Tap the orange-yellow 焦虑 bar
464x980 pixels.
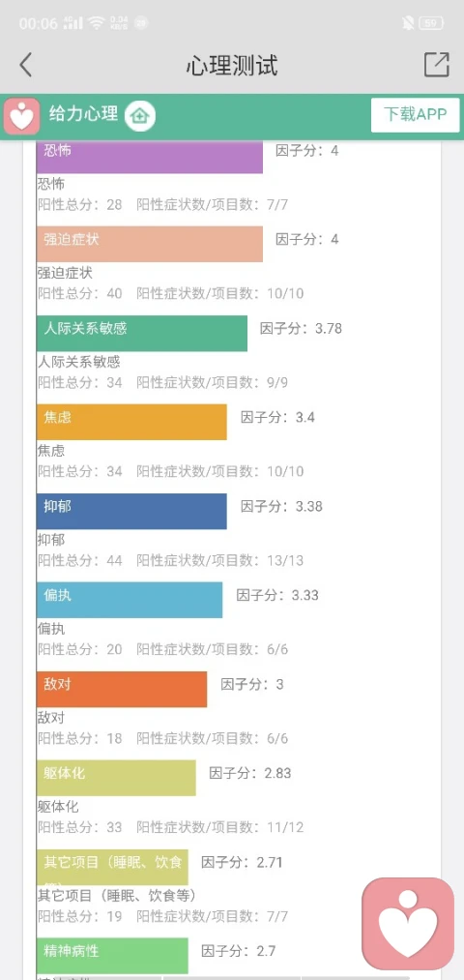tap(131, 422)
